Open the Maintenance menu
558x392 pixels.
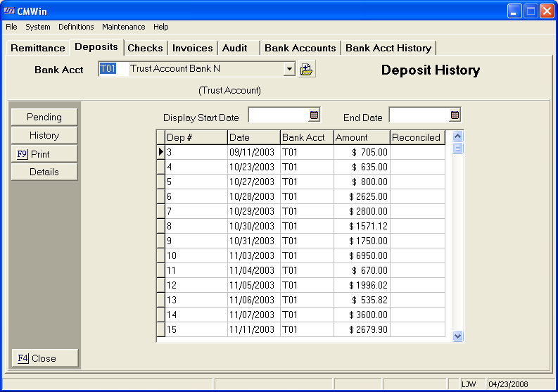(123, 27)
